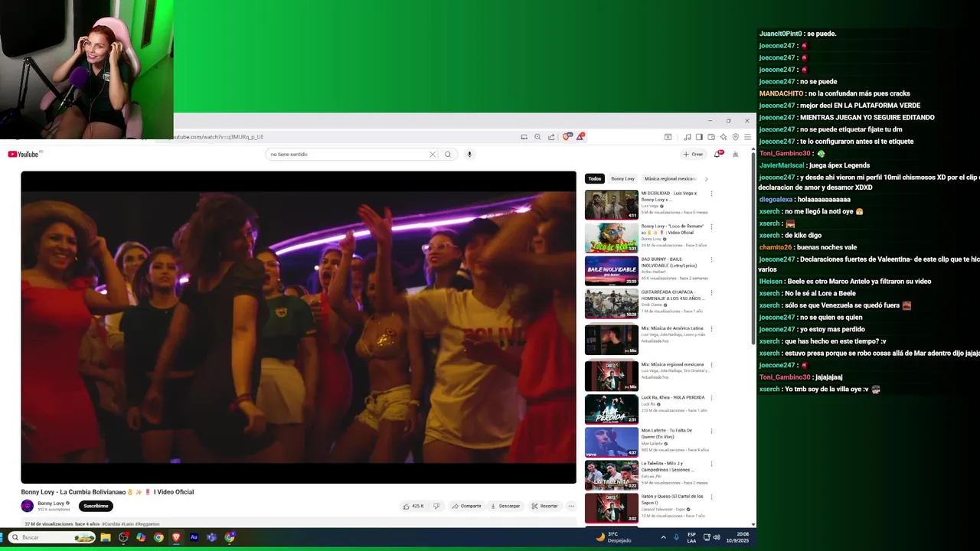Open BAD BUNNY BAILE INOLVIDABLE thumbnail
Viewport: 980px width, 551px height.
pos(611,270)
